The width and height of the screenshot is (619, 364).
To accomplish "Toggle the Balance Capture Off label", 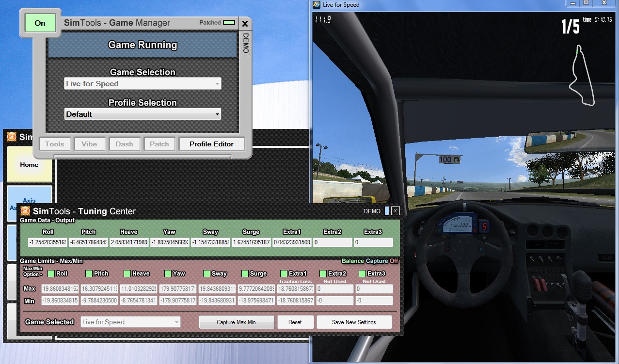I will point(370,261).
